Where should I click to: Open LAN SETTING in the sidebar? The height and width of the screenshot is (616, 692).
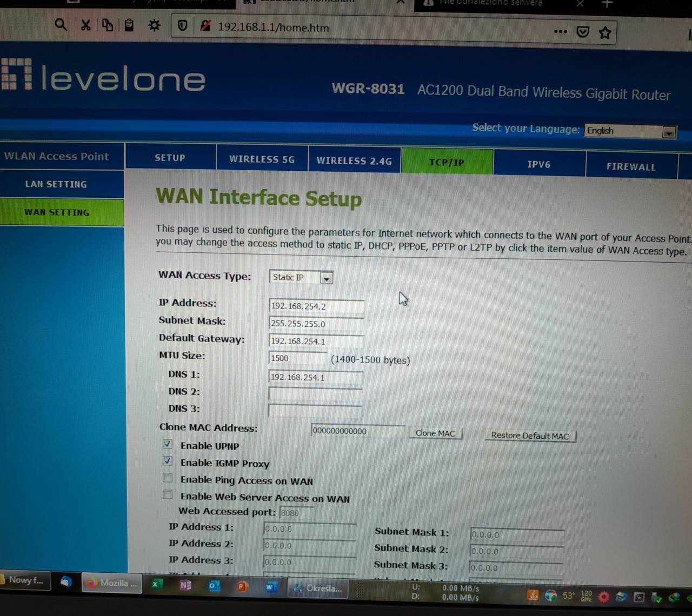56,184
